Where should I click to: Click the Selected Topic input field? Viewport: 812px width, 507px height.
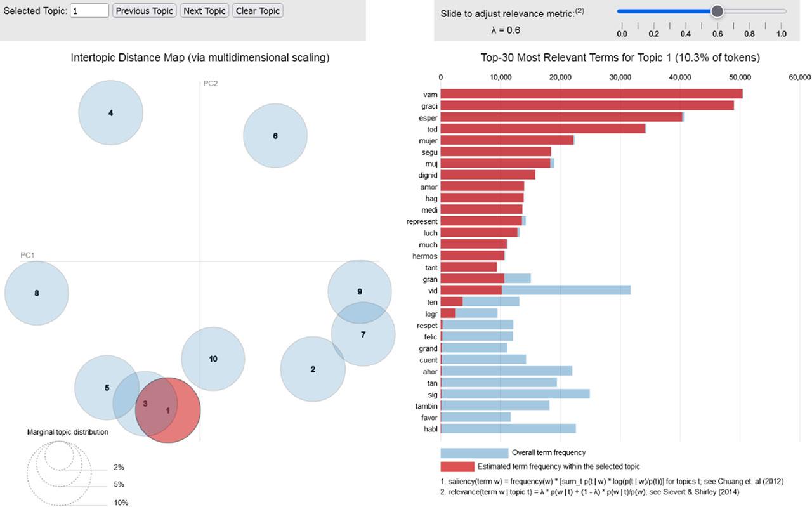tap(89, 10)
